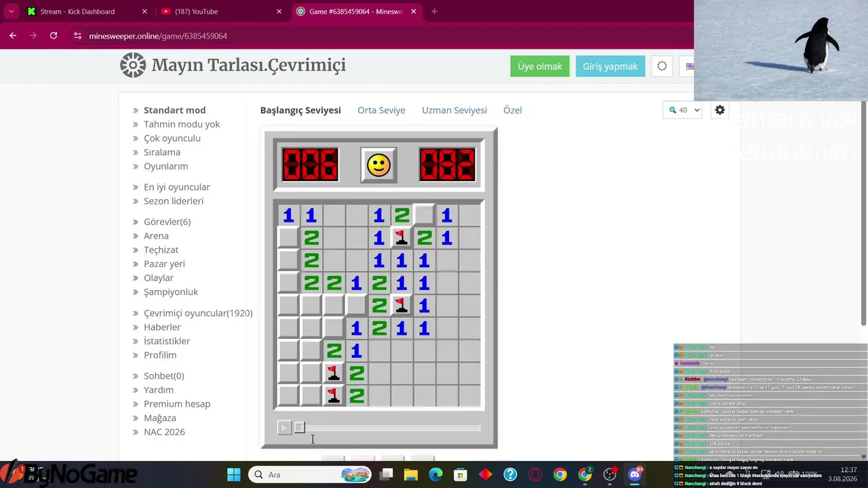Open the Olaylar menu item
This screenshot has width=868, height=488.
click(x=159, y=278)
